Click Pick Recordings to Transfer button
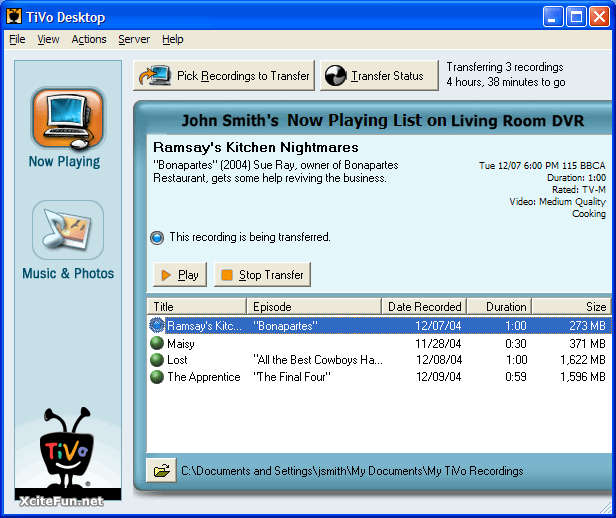This screenshot has height=518, width=616. [x=224, y=75]
